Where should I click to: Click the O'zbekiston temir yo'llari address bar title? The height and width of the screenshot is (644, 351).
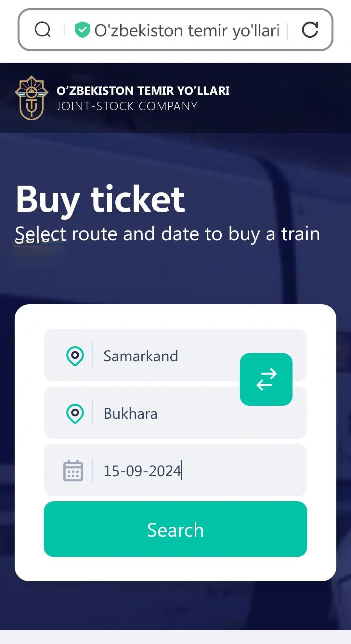[187, 30]
